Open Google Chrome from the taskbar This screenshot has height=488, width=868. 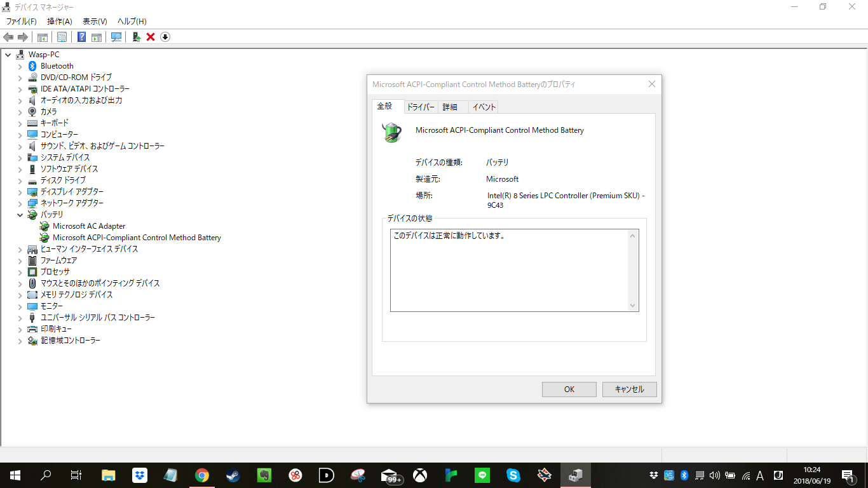click(x=202, y=475)
